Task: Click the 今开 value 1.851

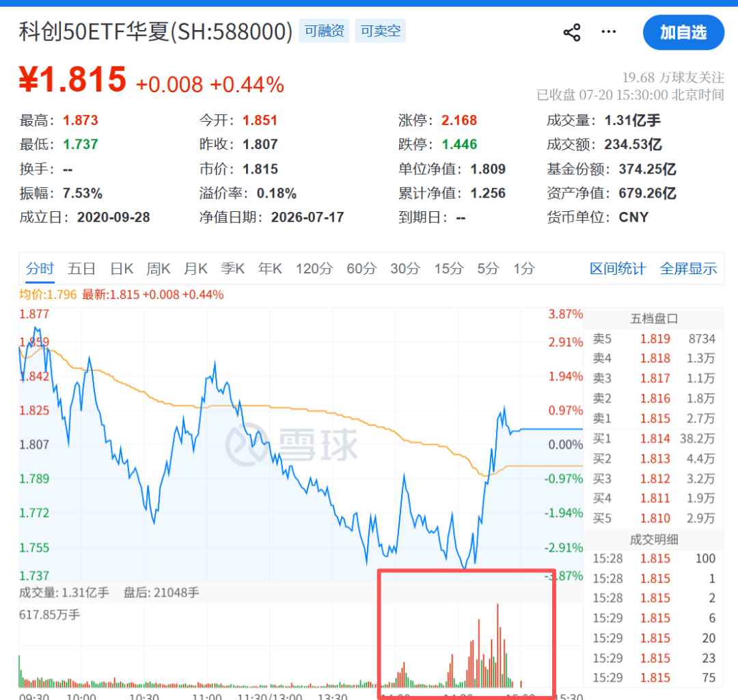Action: 260,120
